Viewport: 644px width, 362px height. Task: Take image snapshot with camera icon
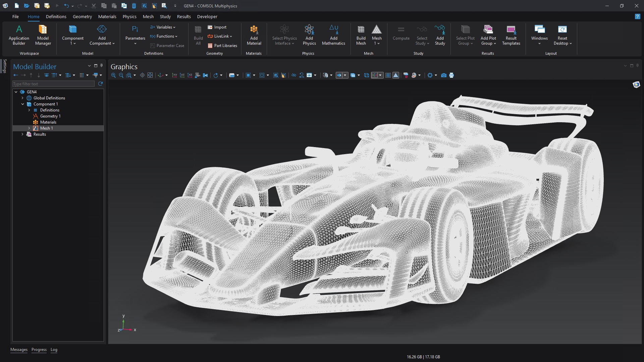[443, 75]
